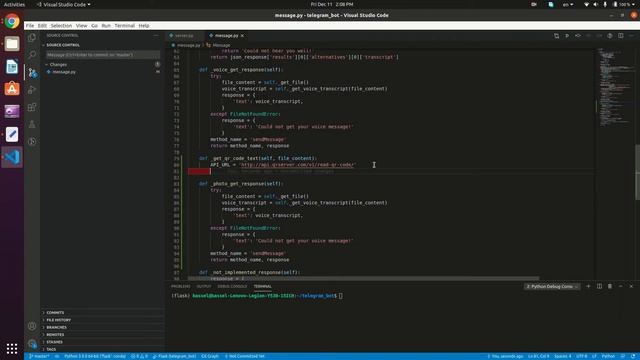Maximize the terminal panel chevron
Image resolution: width=640 pixels, height=360 pixels.
[x=620, y=286]
